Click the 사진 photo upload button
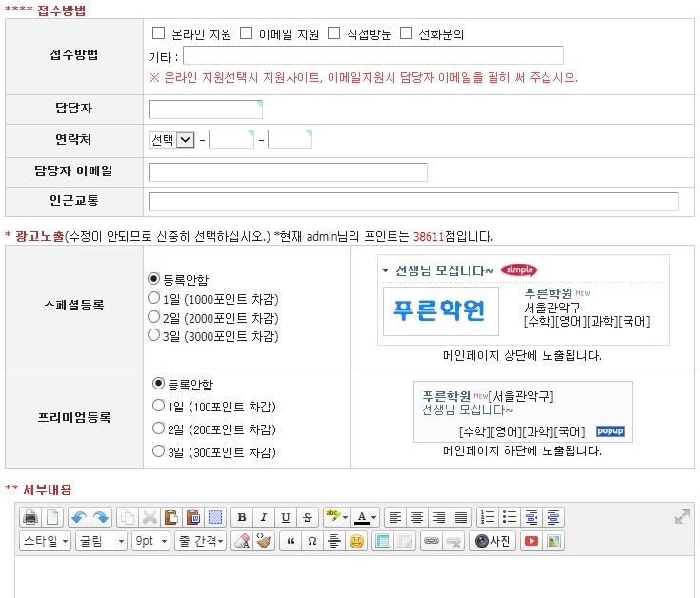This screenshot has width=700, height=598. [x=492, y=541]
